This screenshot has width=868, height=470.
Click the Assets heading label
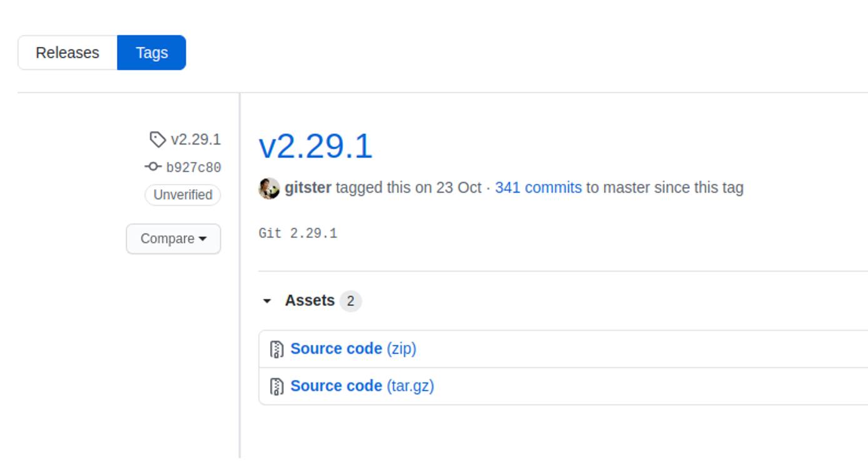(x=311, y=300)
